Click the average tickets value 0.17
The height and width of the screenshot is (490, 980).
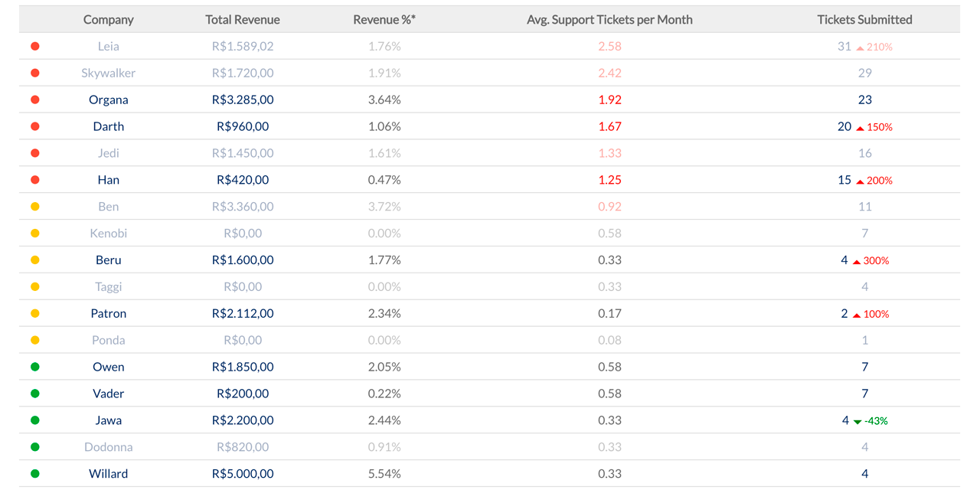pos(609,313)
